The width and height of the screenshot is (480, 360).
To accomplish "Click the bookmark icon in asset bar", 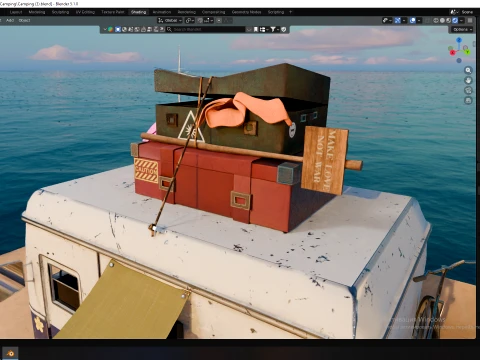I will click(x=256, y=29).
